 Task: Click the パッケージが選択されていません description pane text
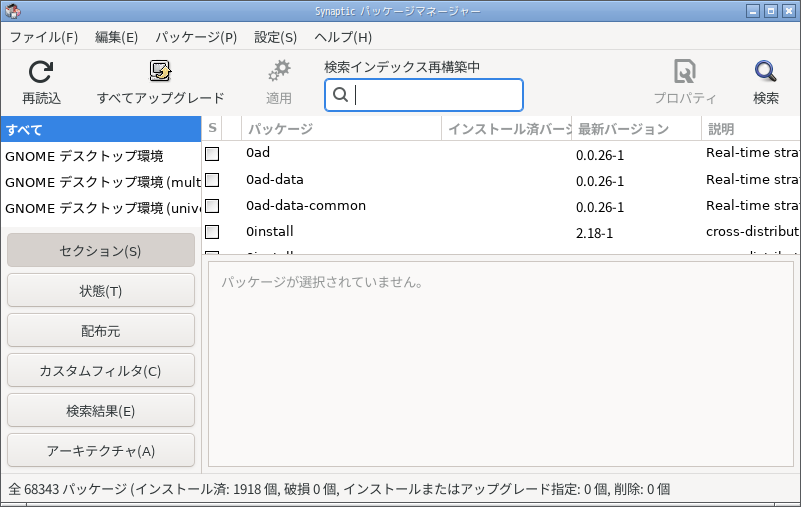pyautogui.click(x=322, y=282)
